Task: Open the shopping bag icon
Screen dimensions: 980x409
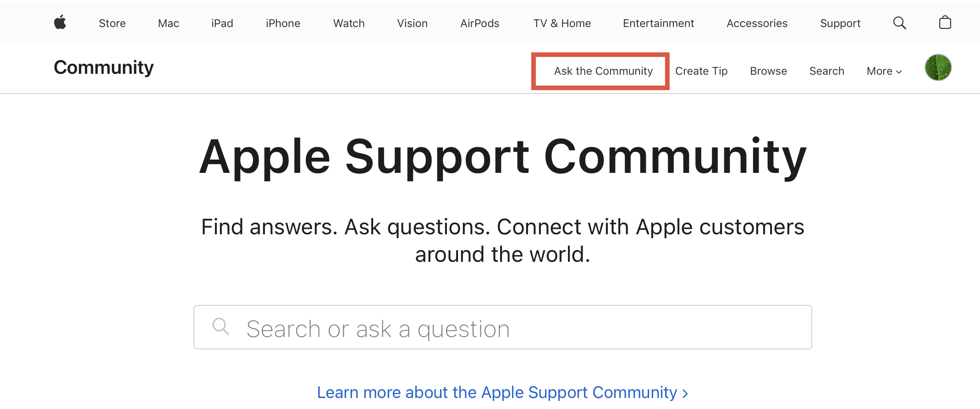Action: pos(945,22)
